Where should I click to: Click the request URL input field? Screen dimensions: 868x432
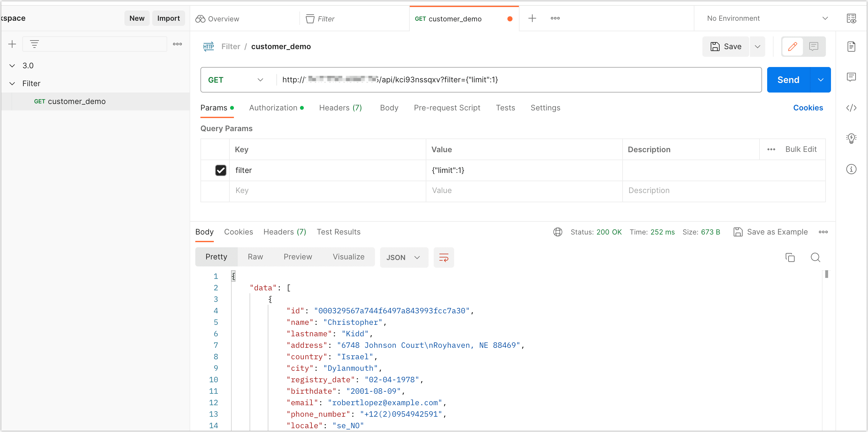[518, 80]
